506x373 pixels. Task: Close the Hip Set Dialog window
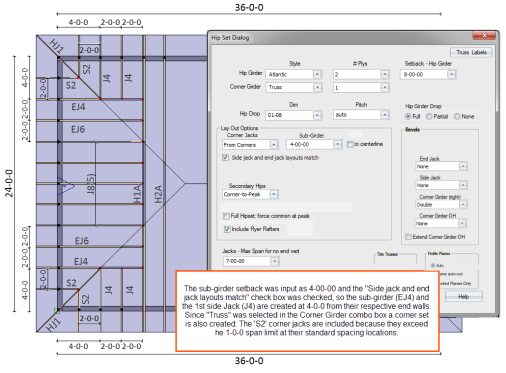coord(484,35)
